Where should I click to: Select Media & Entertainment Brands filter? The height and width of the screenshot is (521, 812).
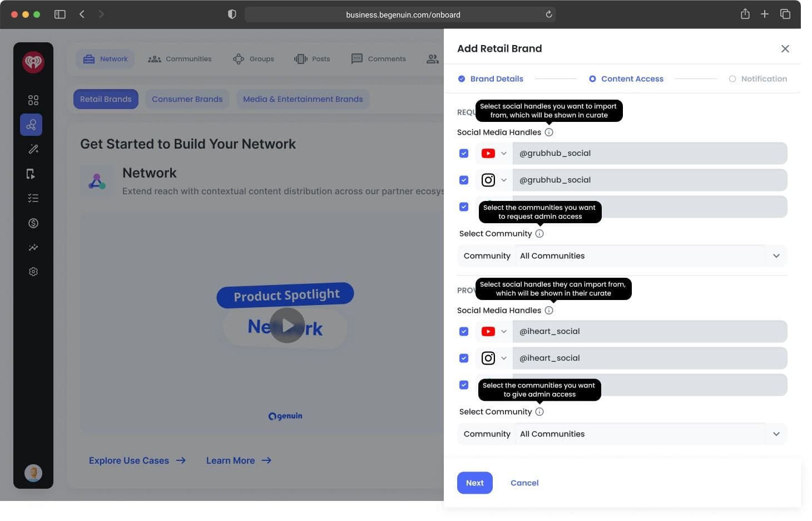click(303, 99)
